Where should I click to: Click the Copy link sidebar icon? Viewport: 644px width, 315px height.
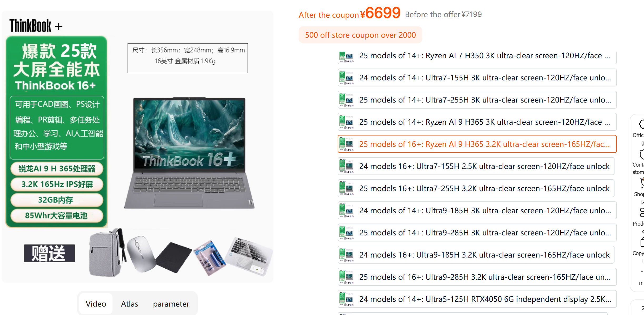point(642,242)
